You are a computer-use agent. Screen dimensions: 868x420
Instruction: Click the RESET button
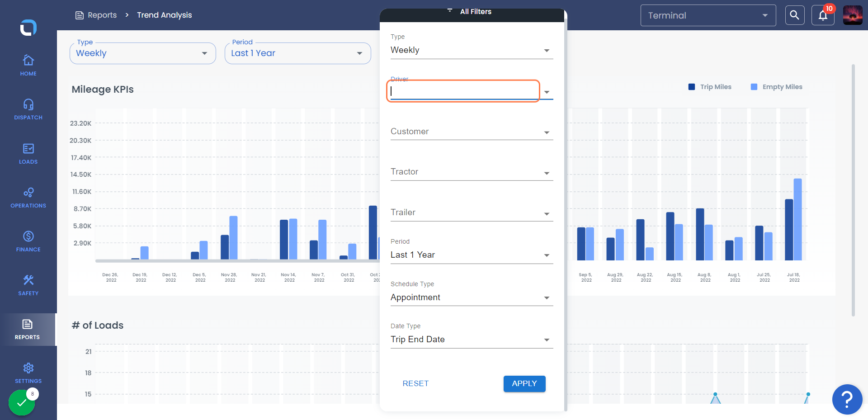tap(415, 383)
